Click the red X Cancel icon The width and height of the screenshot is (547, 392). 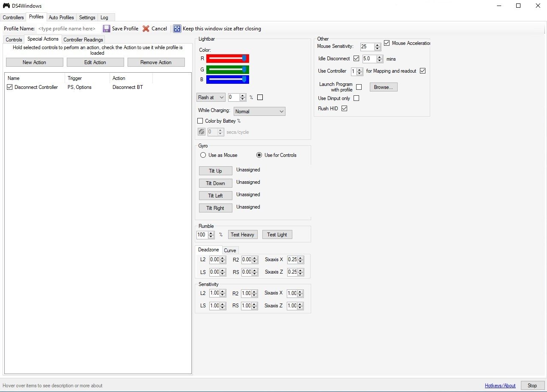point(146,29)
